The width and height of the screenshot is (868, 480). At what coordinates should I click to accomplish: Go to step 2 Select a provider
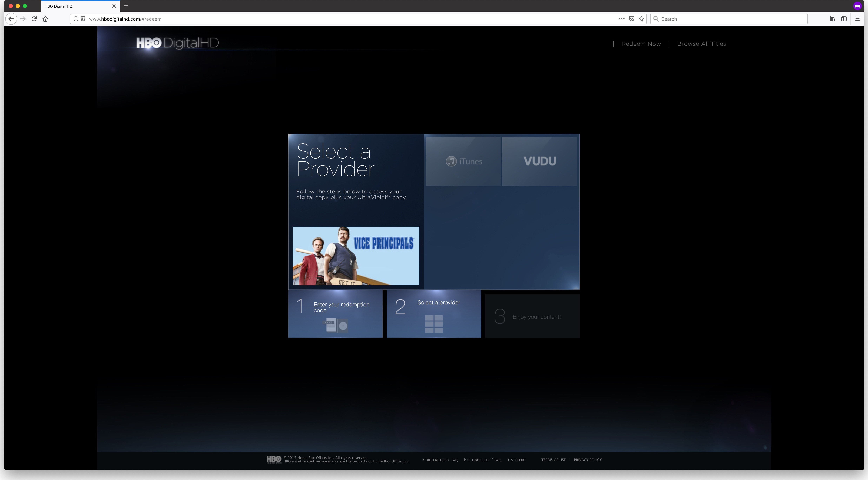tap(434, 314)
